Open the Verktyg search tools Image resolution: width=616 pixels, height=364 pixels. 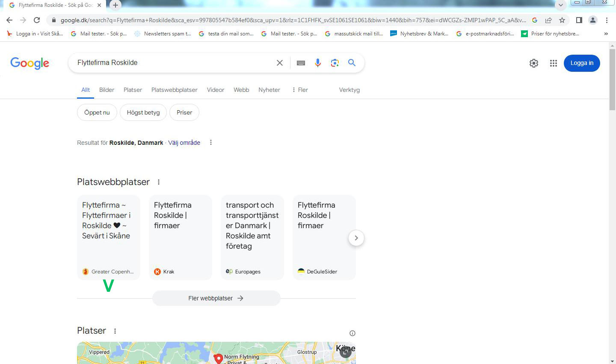coord(349,90)
